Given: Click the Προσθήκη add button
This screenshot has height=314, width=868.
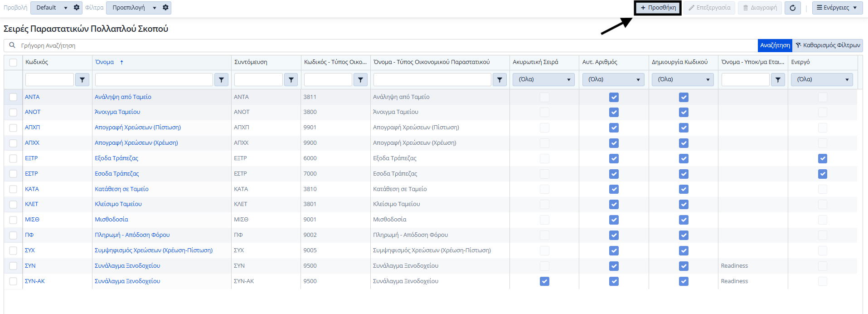Looking at the screenshot, I should click(658, 8).
